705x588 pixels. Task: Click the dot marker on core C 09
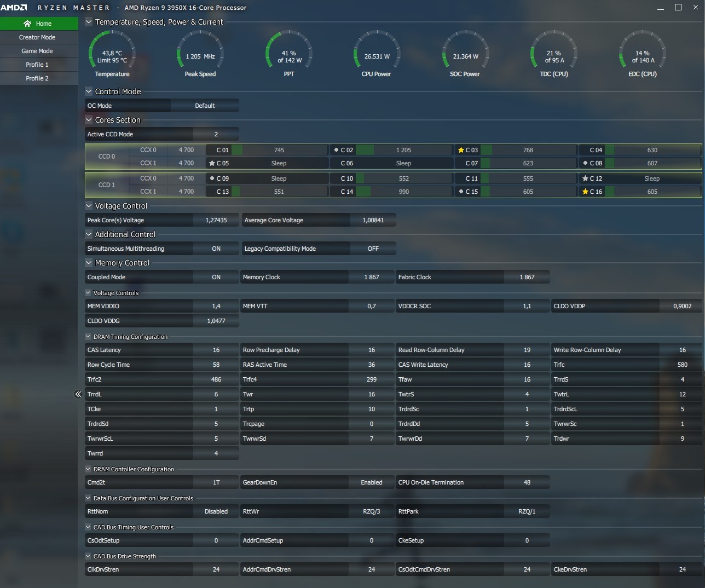(x=212, y=178)
